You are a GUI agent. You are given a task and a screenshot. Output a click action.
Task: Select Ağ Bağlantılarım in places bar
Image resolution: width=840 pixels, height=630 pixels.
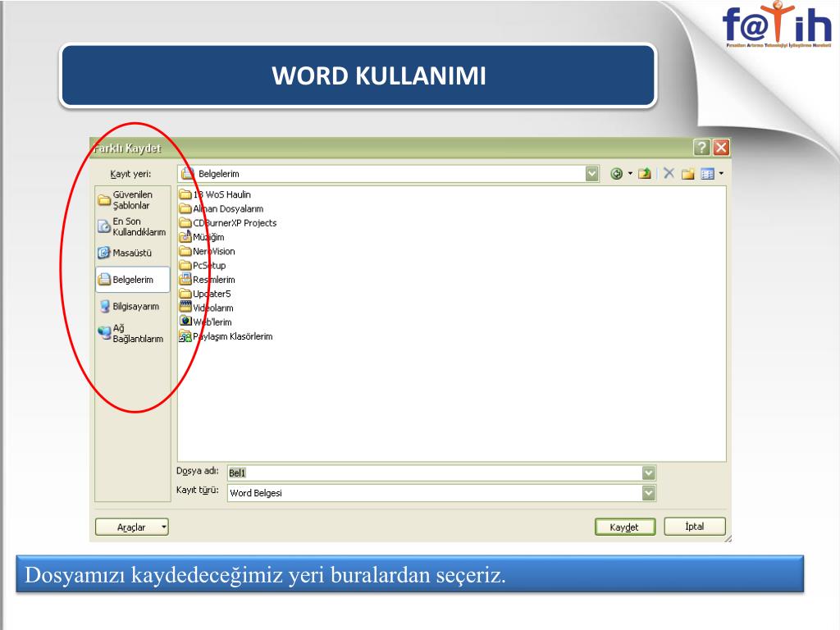[x=132, y=333]
